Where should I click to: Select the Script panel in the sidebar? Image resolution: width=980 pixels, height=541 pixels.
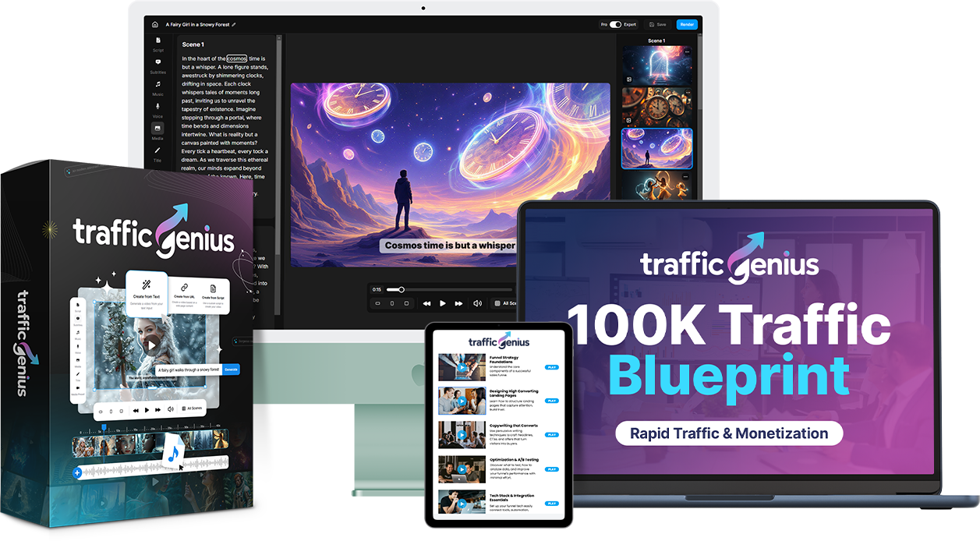click(158, 41)
